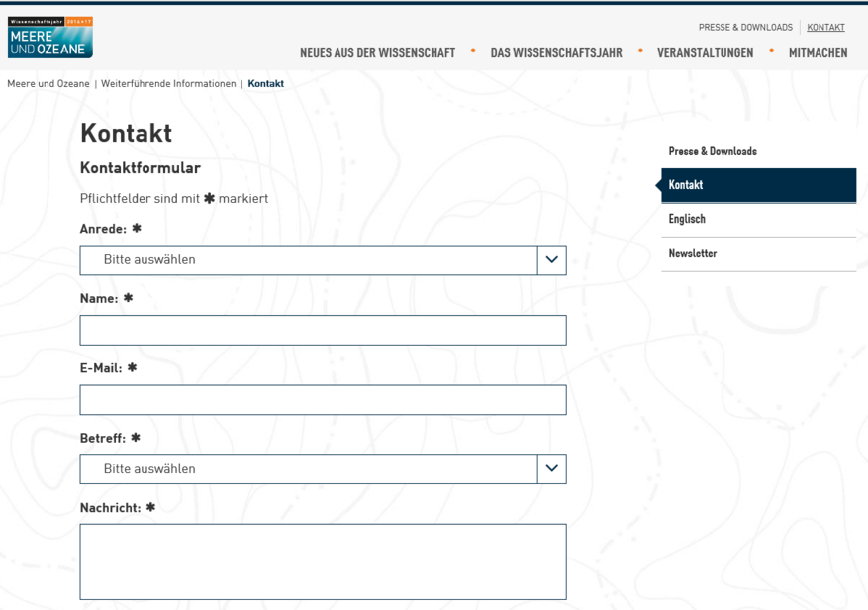Open the Betreff 'Bitte auswählen' select field

tap(308, 469)
